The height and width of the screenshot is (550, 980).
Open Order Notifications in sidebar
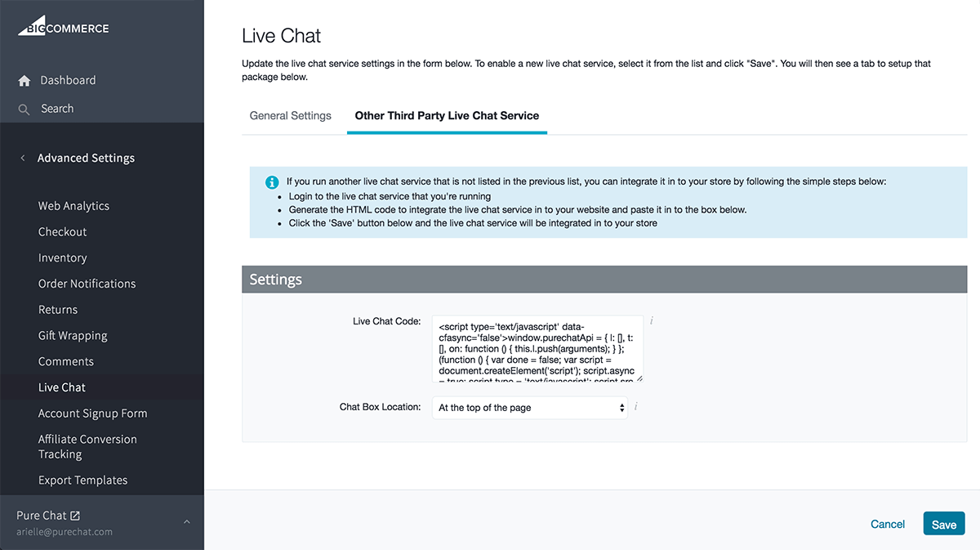coord(87,284)
